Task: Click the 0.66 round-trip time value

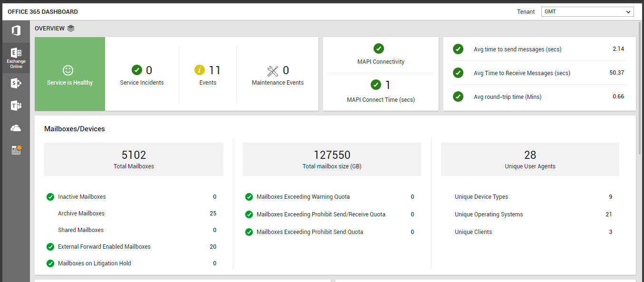Action: click(618, 97)
